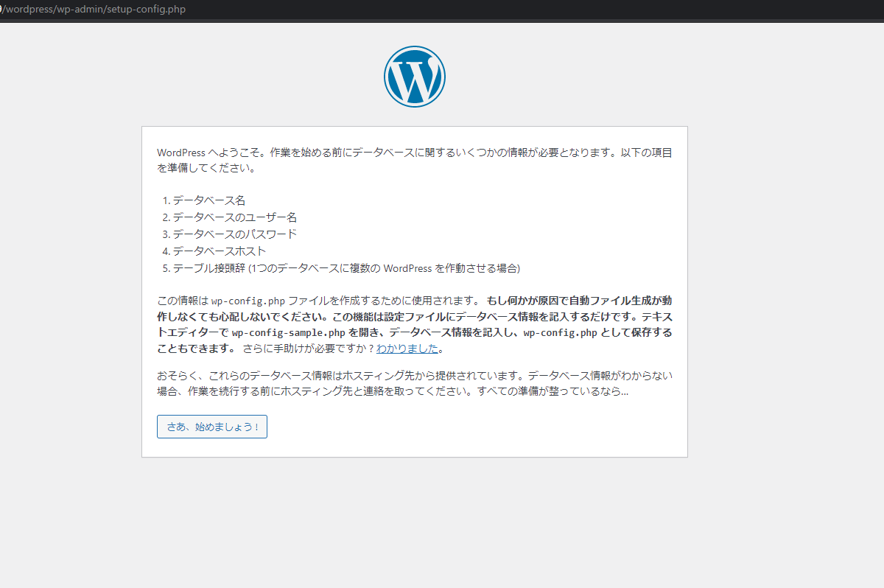
Task: Select the list item データベースホスト
Action: pos(220,251)
